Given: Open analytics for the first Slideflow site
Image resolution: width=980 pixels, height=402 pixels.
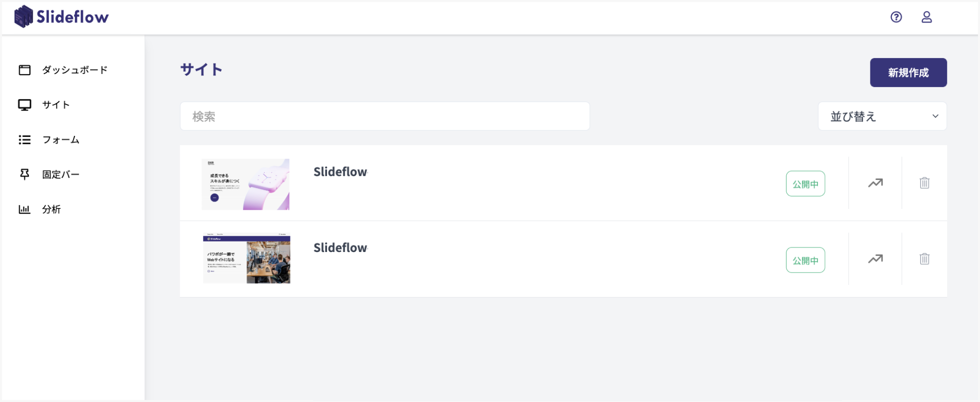Looking at the screenshot, I should click(875, 183).
